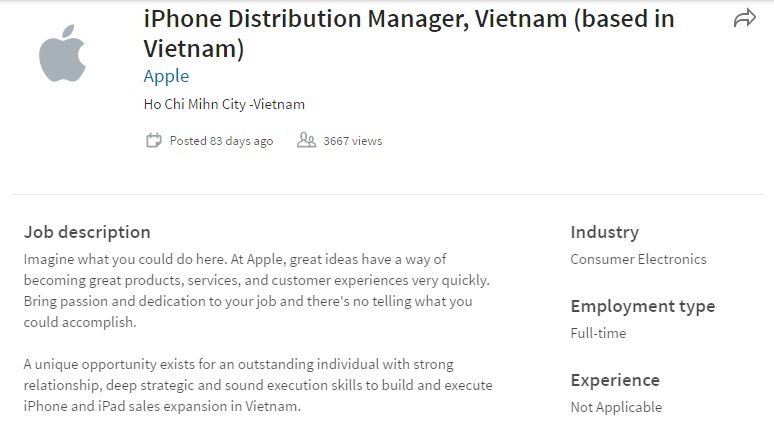The image size is (774, 440).
Task: Click the Job description heading
Action: (87, 232)
